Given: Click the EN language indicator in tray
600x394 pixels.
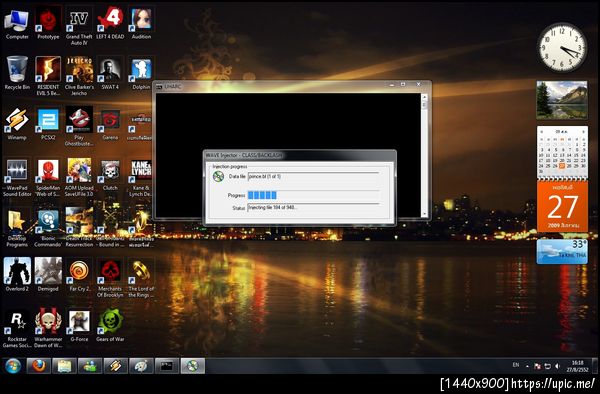Looking at the screenshot, I should (x=516, y=365).
